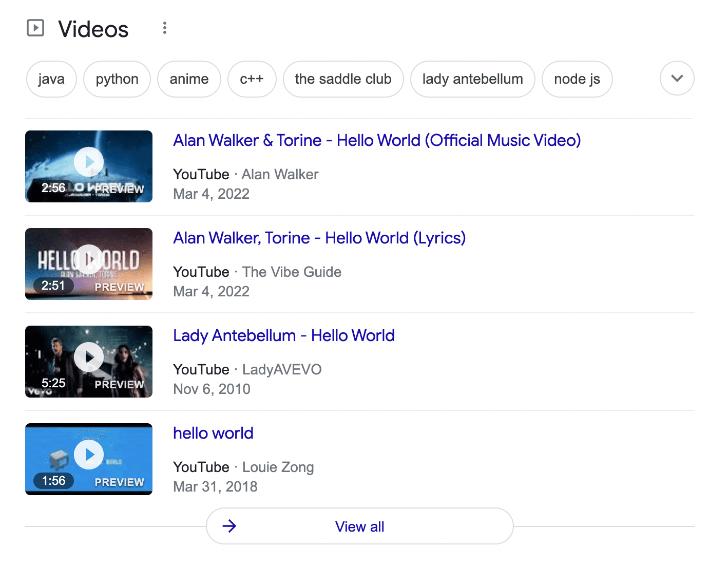
Task: Click the 5:25 duration label
Action: pyautogui.click(x=53, y=383)
